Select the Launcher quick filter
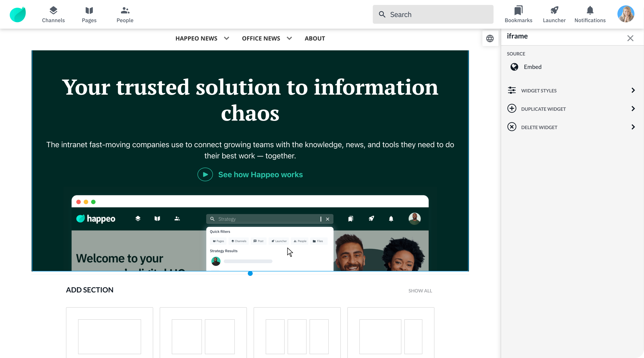 [x=279, y=241]
